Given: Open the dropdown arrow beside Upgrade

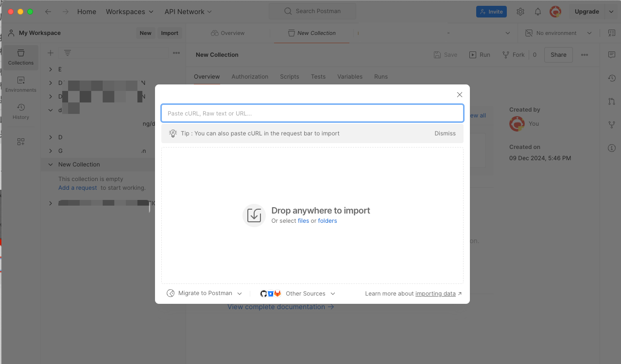Looking at the screenshot, I should 611,12.
